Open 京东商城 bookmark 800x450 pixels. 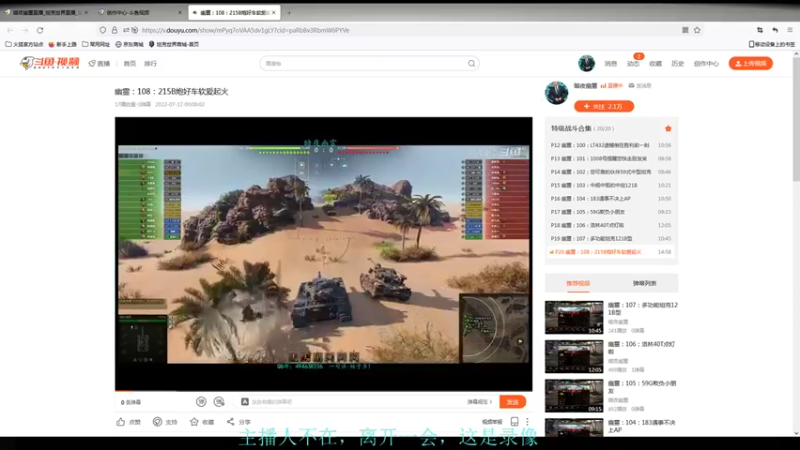[129, 44]
